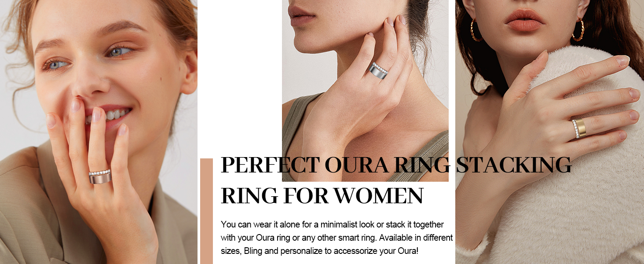Click the tan vertical accent bar beside the headline
Image resolution: width=644 pixels, height=264 pixels.
(206, 211)
